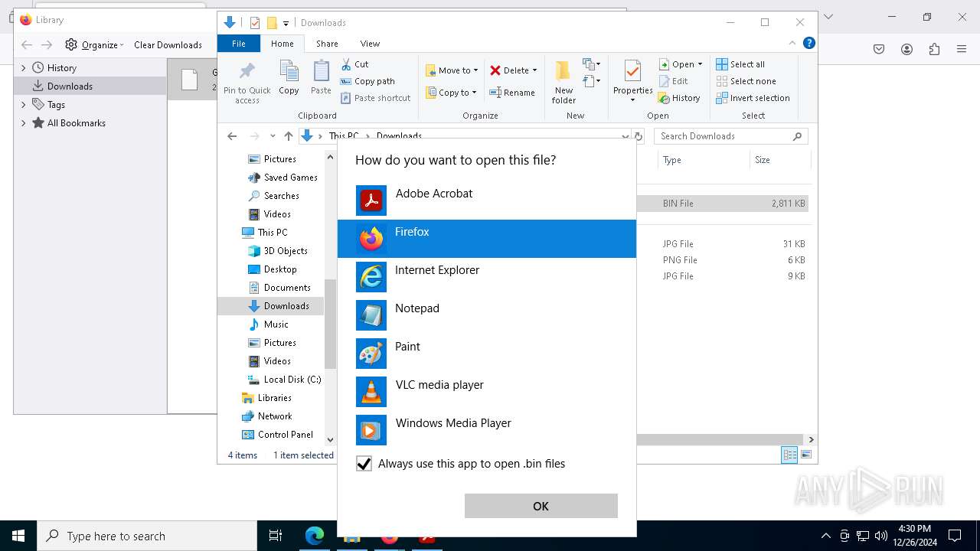Click Select none in ribbon
The image size is (980, 551).
746,81
